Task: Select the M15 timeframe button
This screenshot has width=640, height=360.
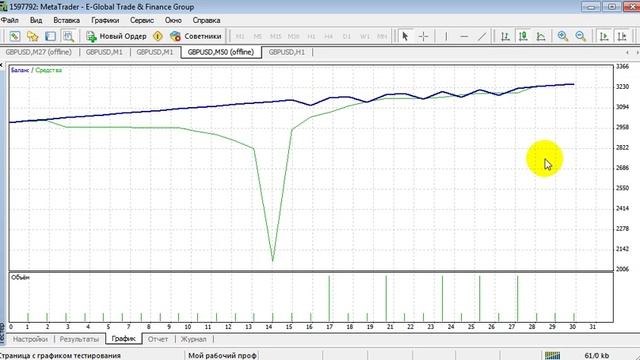Action: click(276, 36)
